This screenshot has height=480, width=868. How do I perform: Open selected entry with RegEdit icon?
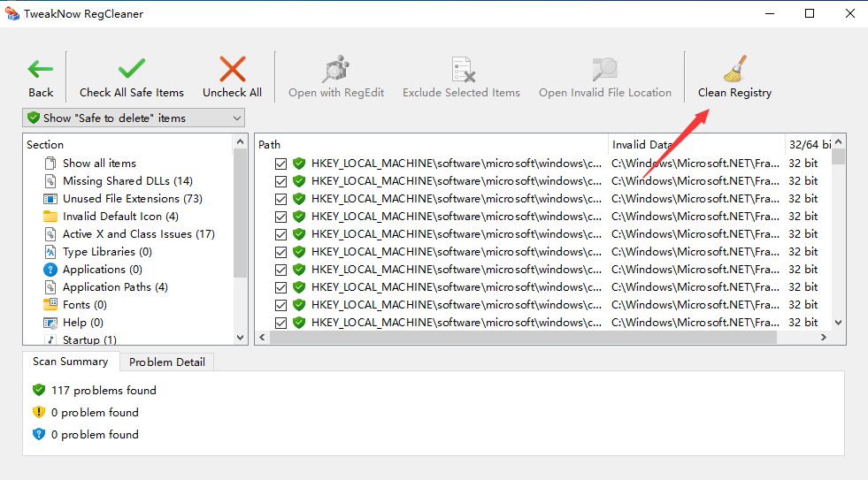pyautogui.click(x=336, y=69)
